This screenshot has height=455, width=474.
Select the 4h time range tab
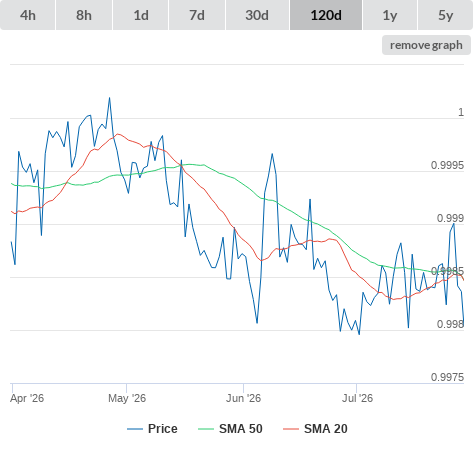(x=28, y=15)
